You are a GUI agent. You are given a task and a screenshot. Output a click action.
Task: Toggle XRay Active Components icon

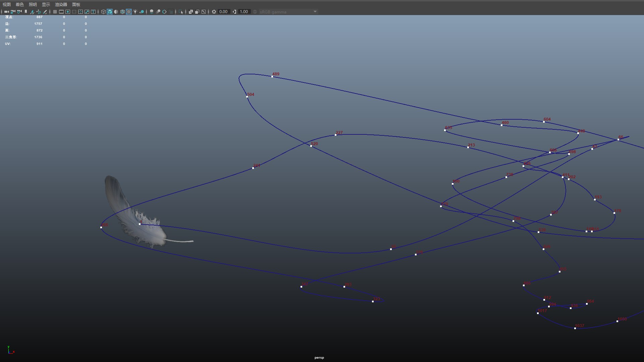coord(197,12)
